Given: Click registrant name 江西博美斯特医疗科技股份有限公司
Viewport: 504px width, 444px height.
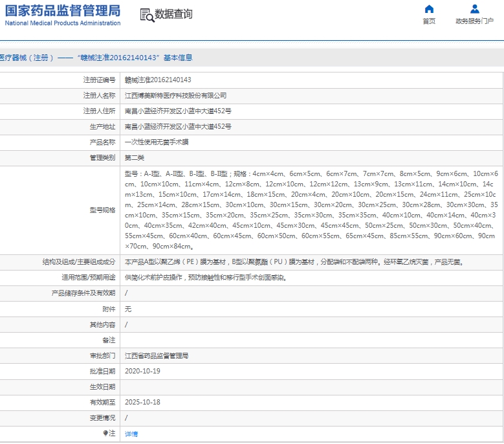Looking at the screenshot, I should click(x=175, y=96).
